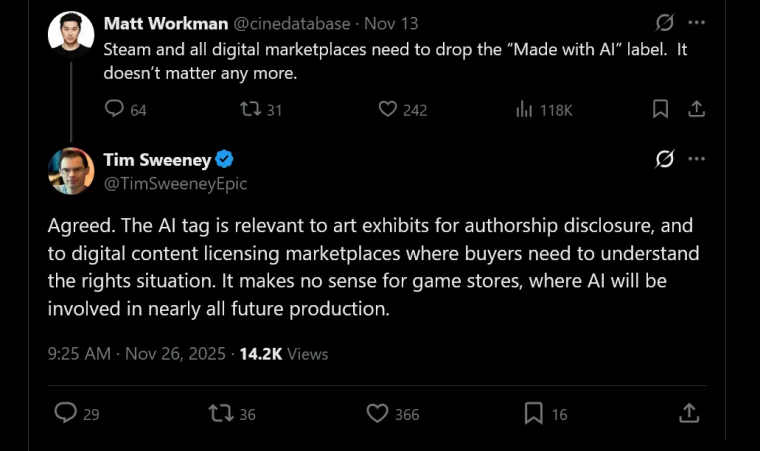Screen dimensions: 760x451
Task: Like Matt Workman's post
Action: click(388, 109)
